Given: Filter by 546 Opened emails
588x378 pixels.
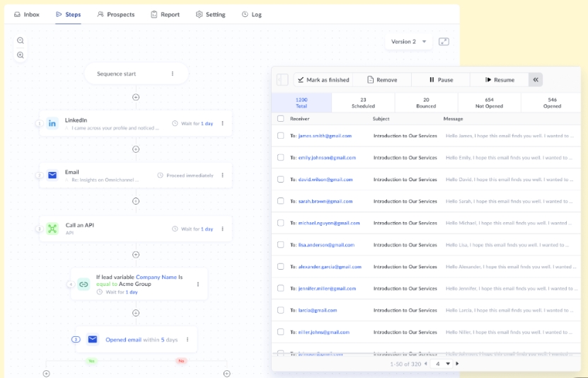Looking at the screenshot, I should click(552, 103).
